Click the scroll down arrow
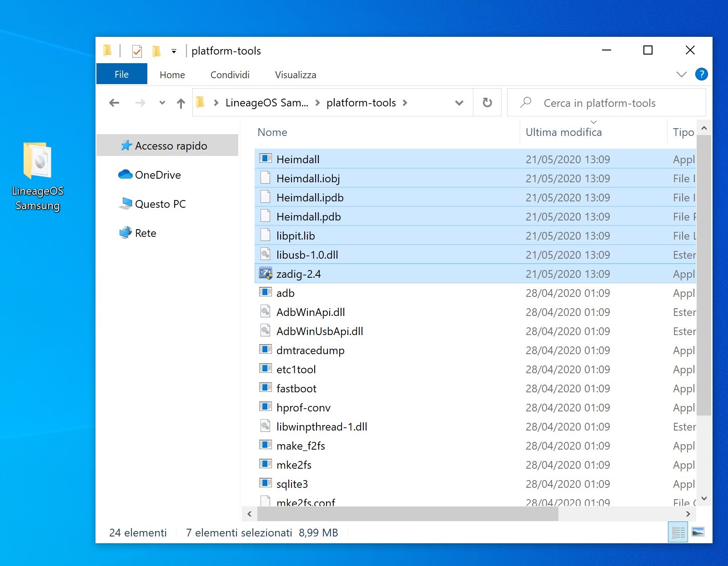 (704, 498)
